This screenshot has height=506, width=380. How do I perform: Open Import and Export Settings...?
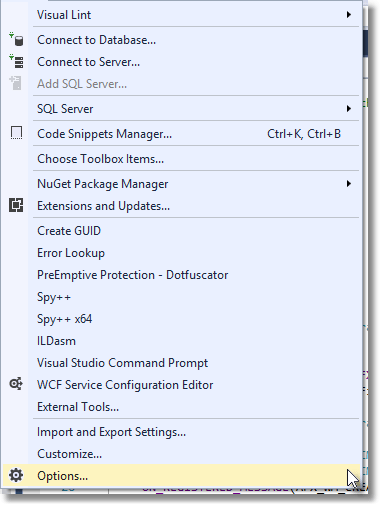coord(181,432)
